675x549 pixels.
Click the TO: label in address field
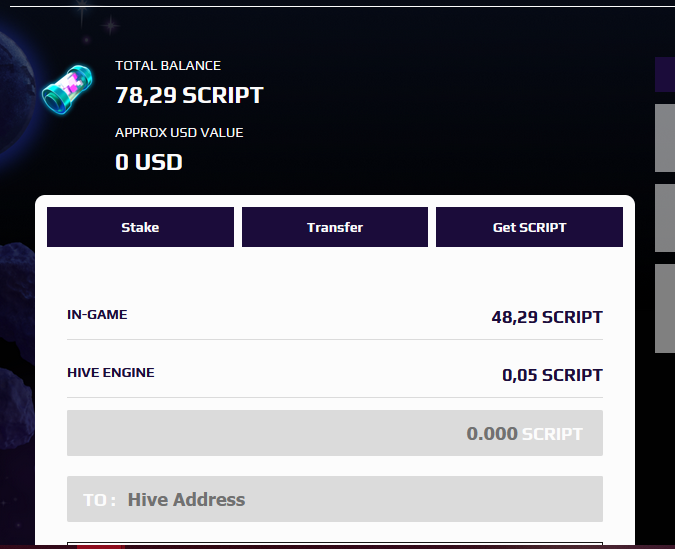pos(99,500)
